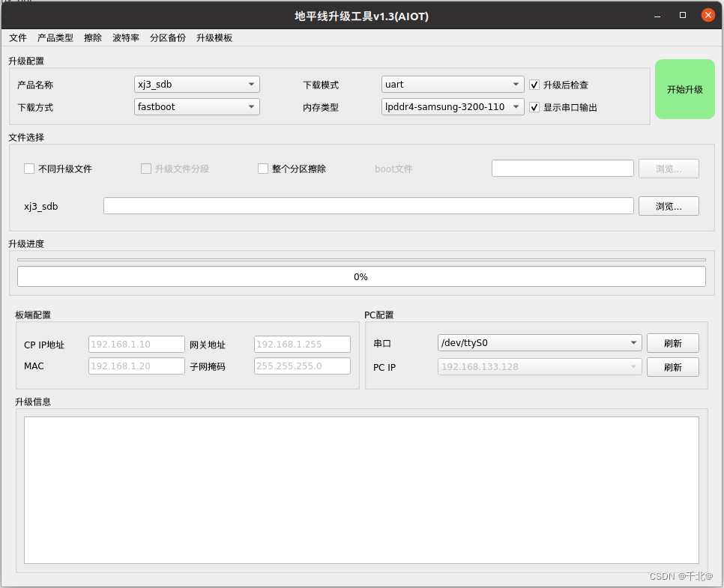Open the 分区备份 menu
Viewport: 724px width, 588px height.
coord(168,38)
